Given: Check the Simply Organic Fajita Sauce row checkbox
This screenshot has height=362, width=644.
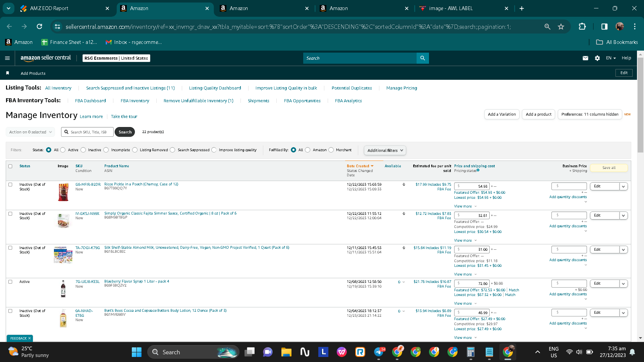Looking at the screenshot, I should click(10, 214).
